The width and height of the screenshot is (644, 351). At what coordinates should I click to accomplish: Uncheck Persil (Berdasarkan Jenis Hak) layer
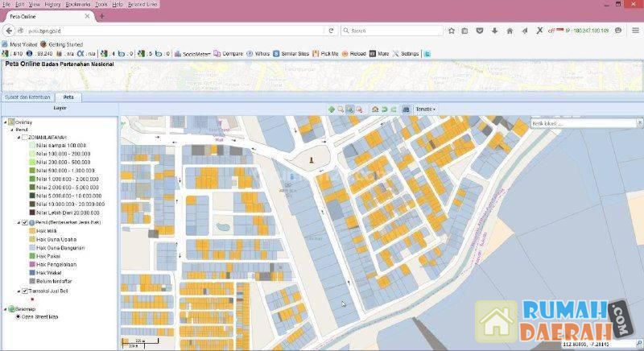[25, 221]
